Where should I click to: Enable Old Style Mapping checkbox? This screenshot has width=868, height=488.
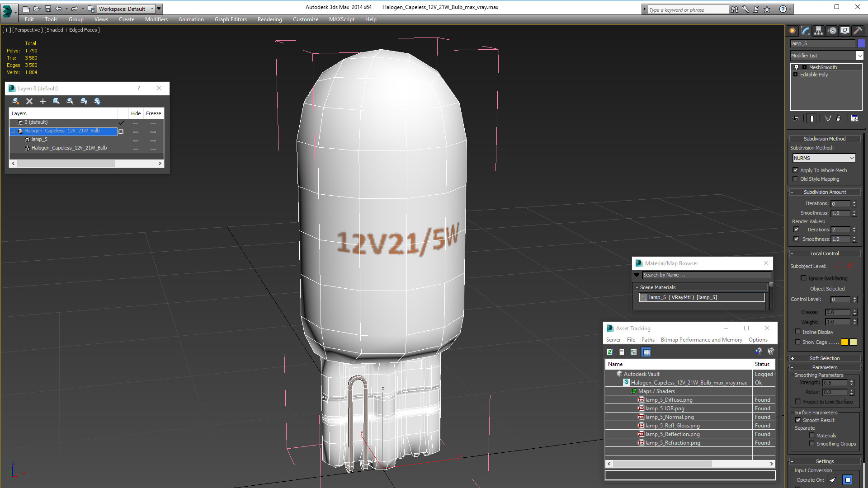click(796, 179)
